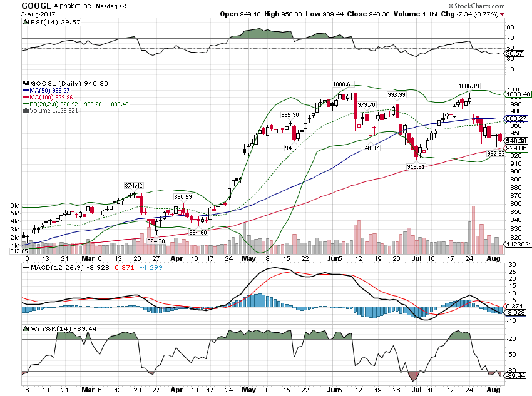The width and height of the screenshot is (532, 396).
Task: Click the 979.70 price annotation
Action: click(x=366, y=105)
